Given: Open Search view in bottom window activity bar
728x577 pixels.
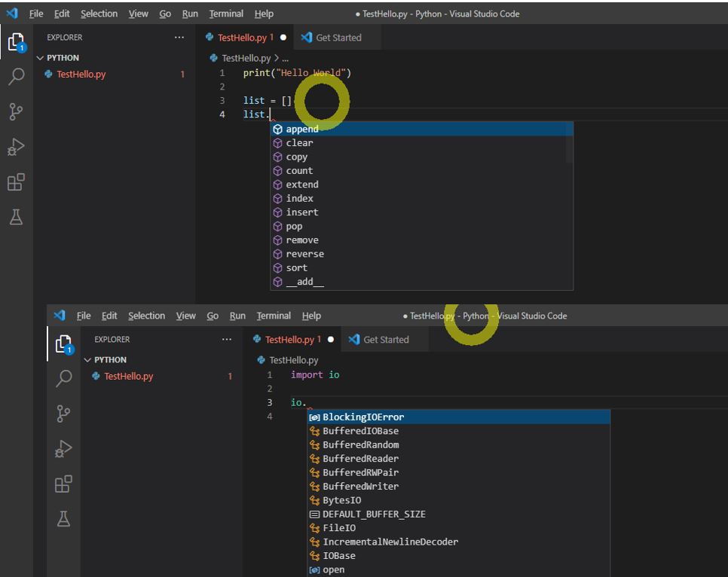Looking at the screenshot, I should pos(64,378).
